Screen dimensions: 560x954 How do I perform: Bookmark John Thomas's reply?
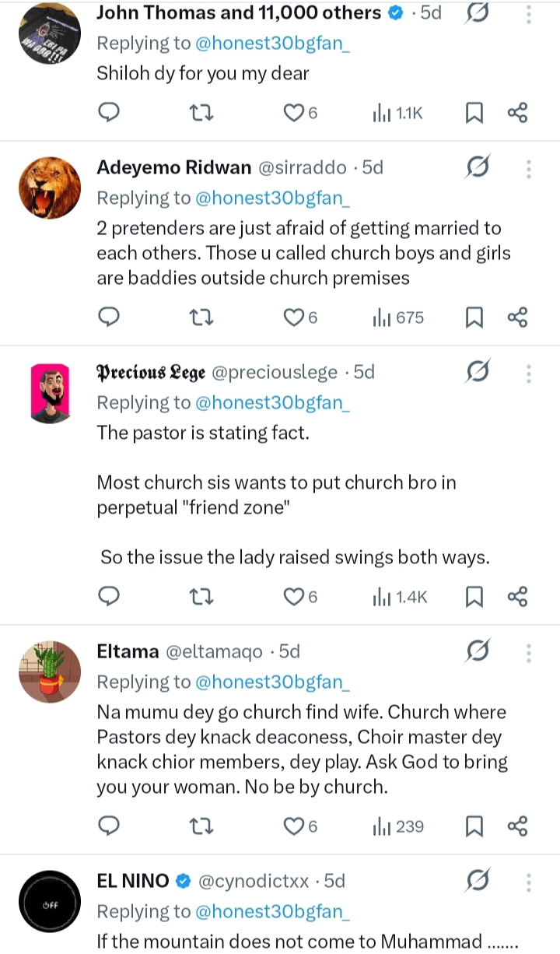(x=474, y=114)
